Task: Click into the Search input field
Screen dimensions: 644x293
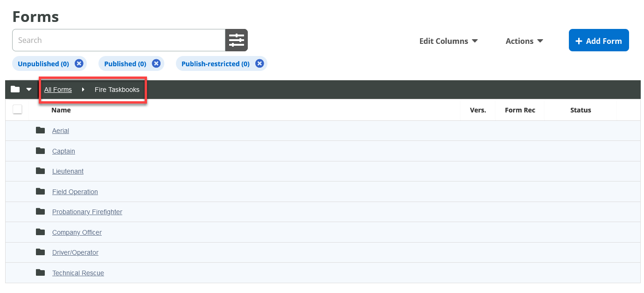Action: pyautogui.click(x=119, y=40)
